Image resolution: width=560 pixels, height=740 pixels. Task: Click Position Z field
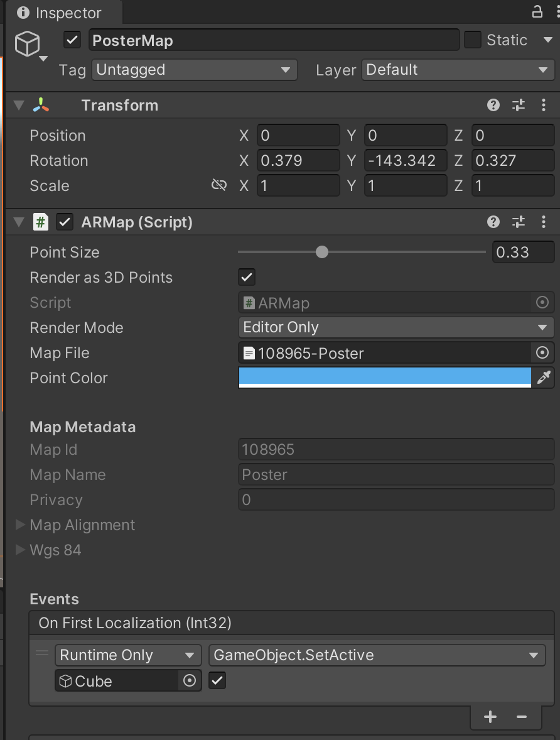tap(513, 136)
